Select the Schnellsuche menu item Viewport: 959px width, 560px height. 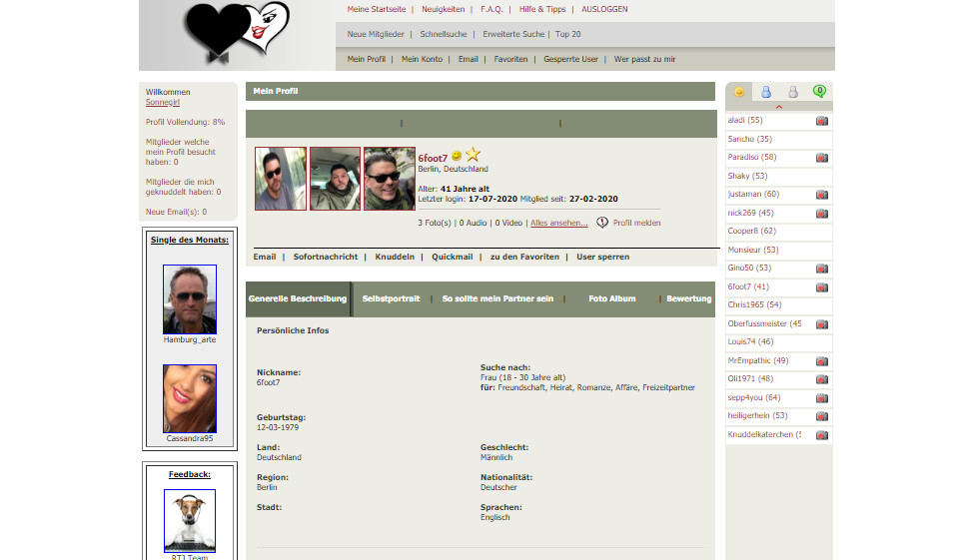pos(444,34)
